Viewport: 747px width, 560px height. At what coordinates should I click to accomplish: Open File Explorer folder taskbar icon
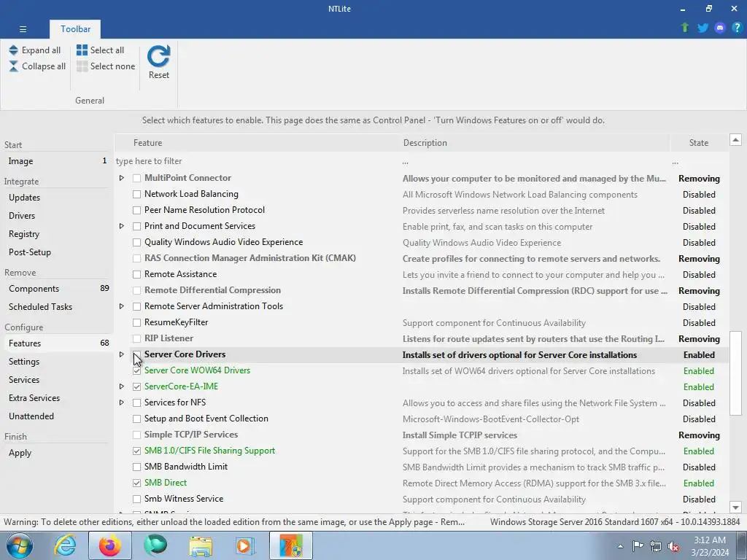point(201,545)
